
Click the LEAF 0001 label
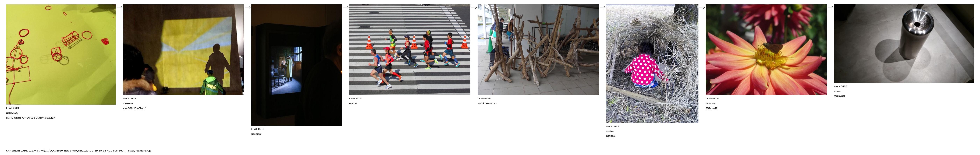pos(13,108)
